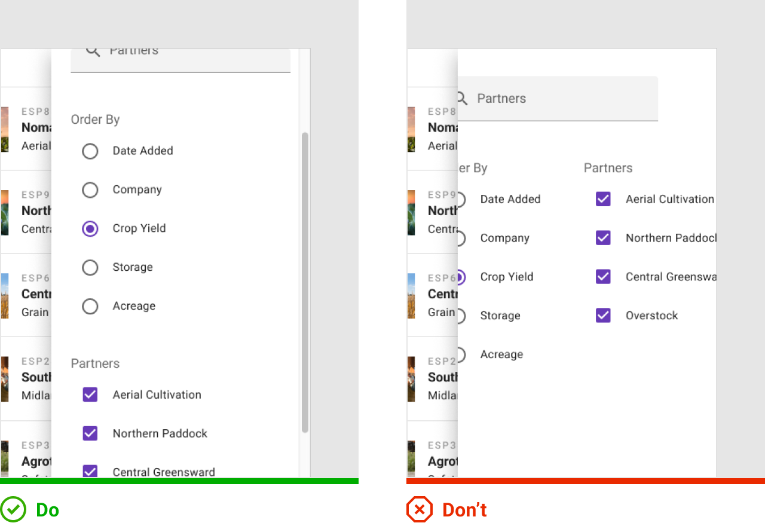Pick the Storage radio button in left panel

click(90, 268)
